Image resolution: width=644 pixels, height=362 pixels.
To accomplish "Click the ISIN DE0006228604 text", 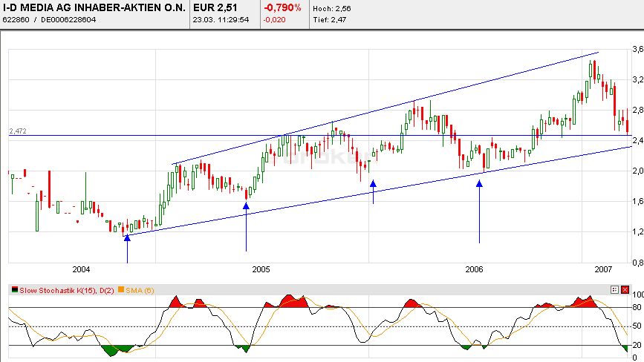I will coord(68,20).
